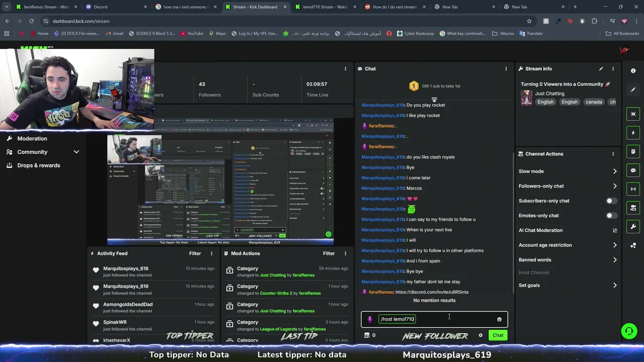Image resolution: width=644 pixels, height=362 pixels.
Task: Click the three-dots cluster sidebar icon
Action: pos(633,245)
